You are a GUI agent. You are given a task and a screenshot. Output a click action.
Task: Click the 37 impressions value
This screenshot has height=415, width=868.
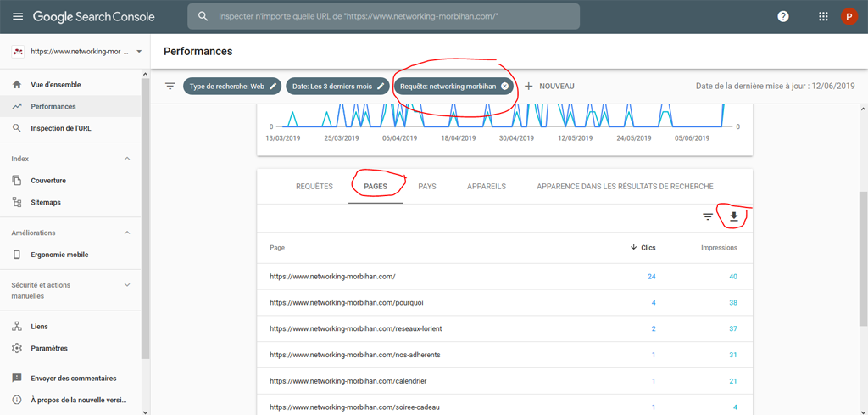[733, 329]
